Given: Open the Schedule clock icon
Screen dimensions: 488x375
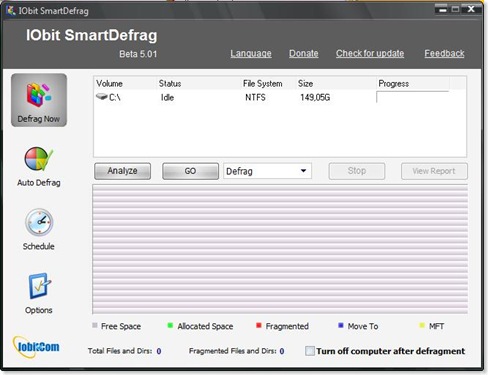Looking at the screenshot, I should click(x=39, y=222).
